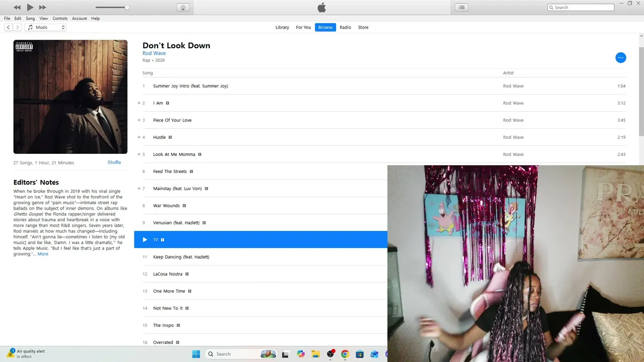Open Microsoft Store from the taskbar

pyautogui.click(x=360, y=354)
